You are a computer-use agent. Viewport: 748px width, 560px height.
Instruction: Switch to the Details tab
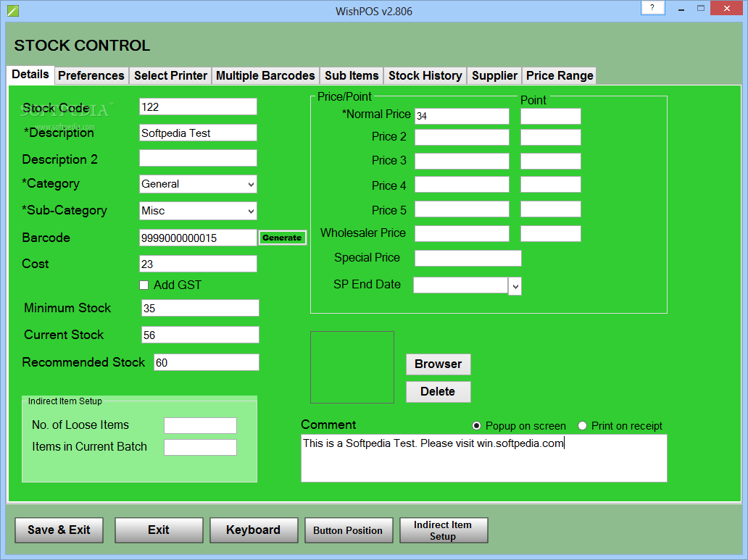coord(30,75)
